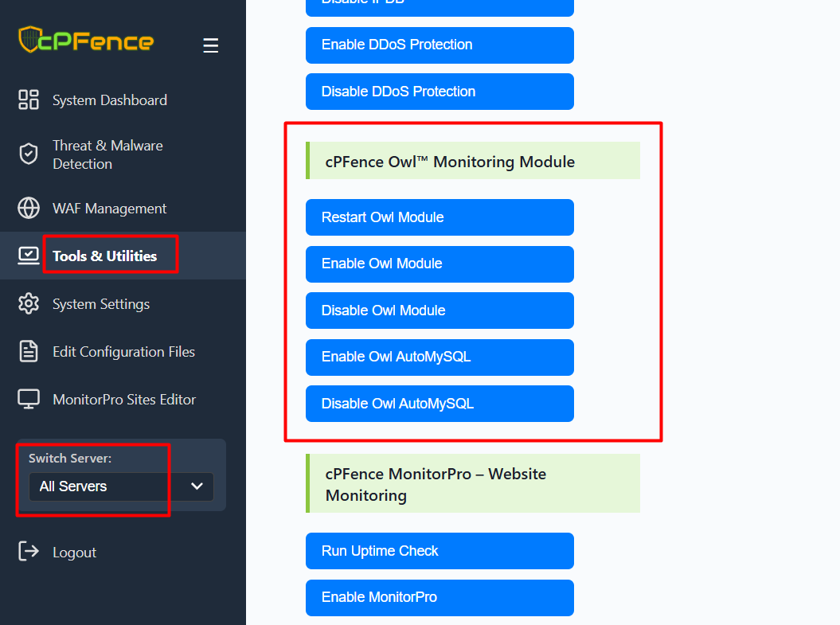Click the Edit Configuration Files document icon
The width and height of the screenshot is (840, 625).
(x=29, y=352)
